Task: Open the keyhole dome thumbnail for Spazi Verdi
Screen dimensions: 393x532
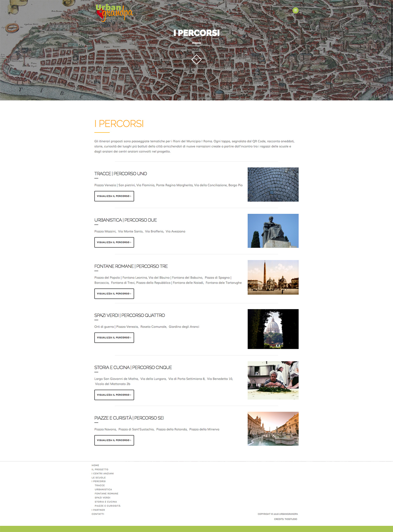Action: click(x=273, y=329)
